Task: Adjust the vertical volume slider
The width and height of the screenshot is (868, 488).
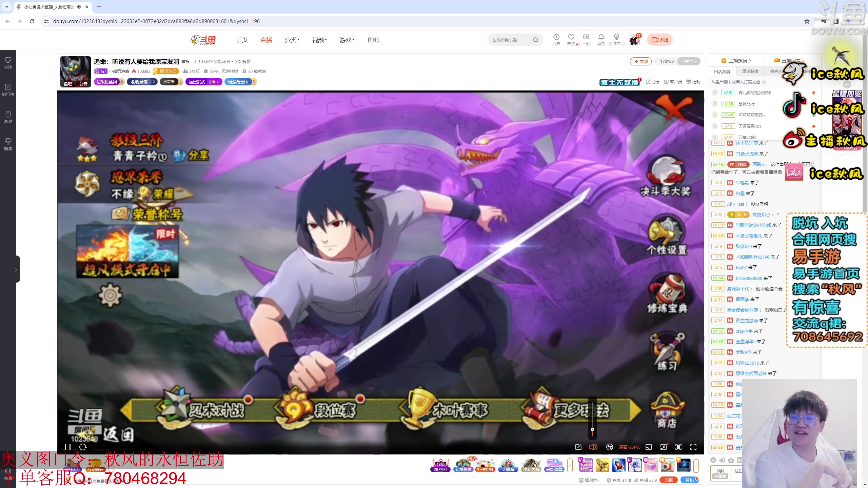Action: [592, 418]
